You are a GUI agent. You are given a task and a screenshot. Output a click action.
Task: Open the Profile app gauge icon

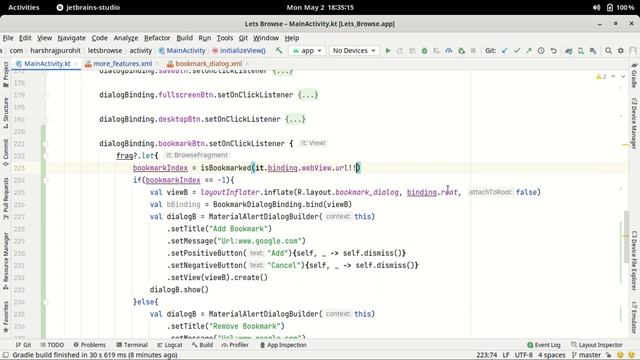[449, 51]
